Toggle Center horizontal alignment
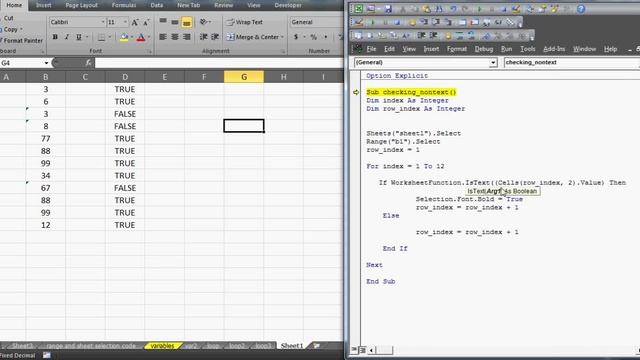The height and width of the screenshot is (360, 640). [x=175, y=37]
